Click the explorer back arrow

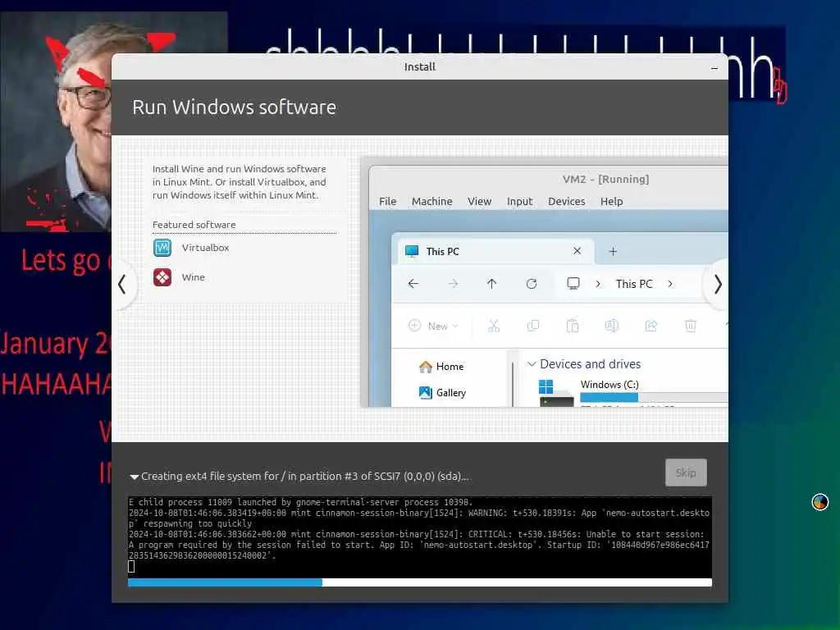(x=413, y=283)
